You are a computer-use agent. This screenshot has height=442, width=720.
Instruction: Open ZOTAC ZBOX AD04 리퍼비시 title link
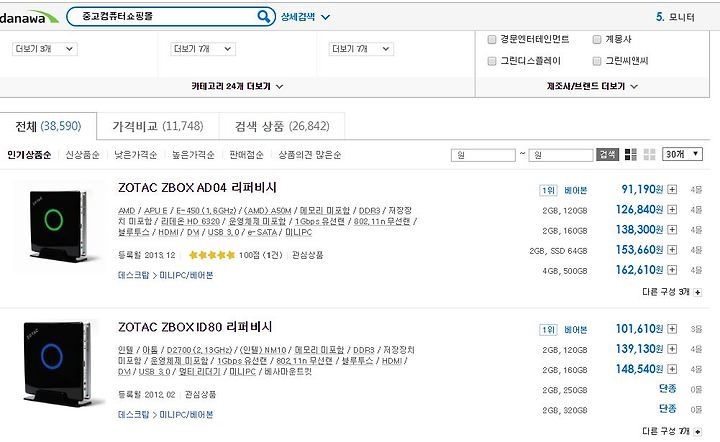point(197,187)
